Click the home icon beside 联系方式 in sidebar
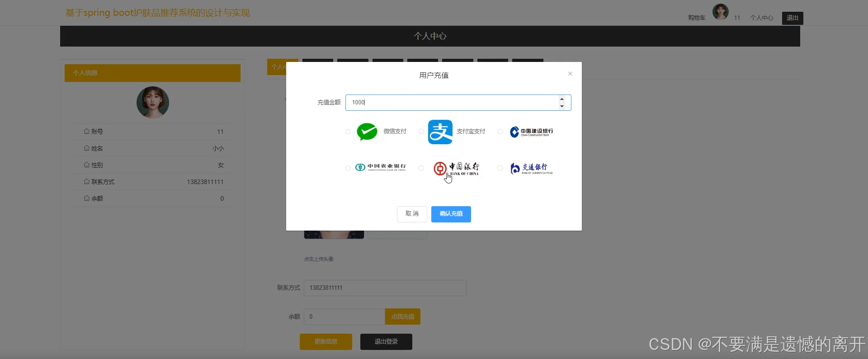This screenshot has width=868, height=359. (x=87, y=182)
